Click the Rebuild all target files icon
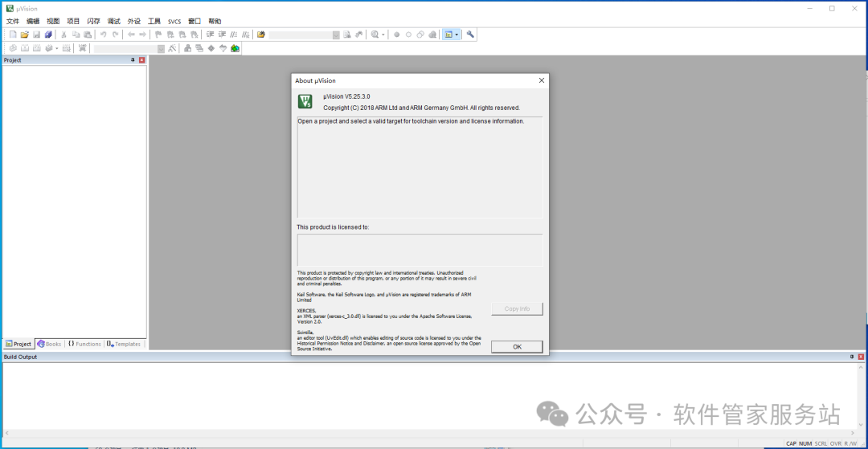The image size is (868, 449). [x=36, y=48]
